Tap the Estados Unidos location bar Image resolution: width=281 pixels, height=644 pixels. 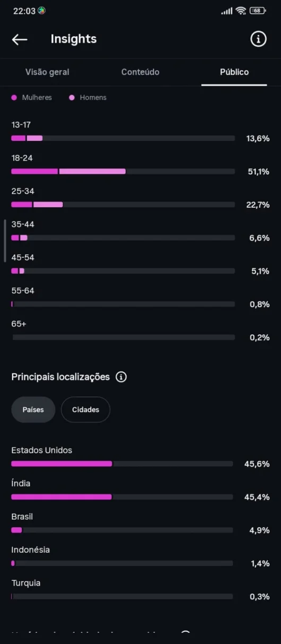[122, 464]
